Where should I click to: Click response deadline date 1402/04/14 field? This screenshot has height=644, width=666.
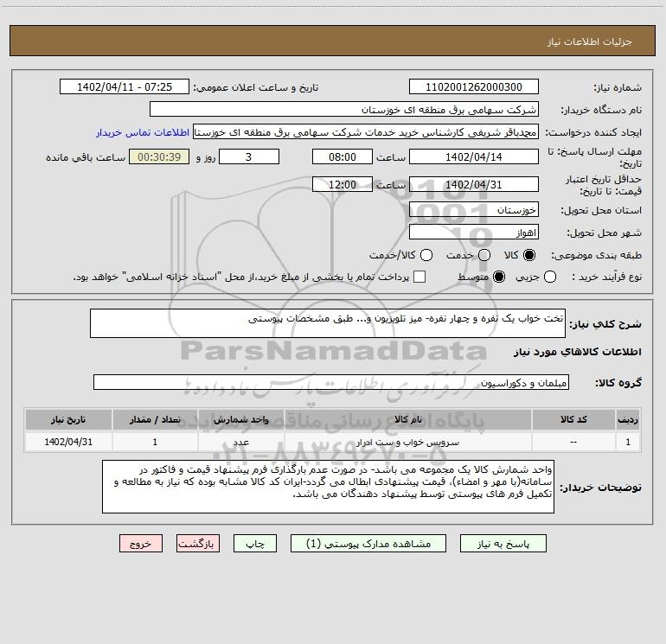(474, 156)
